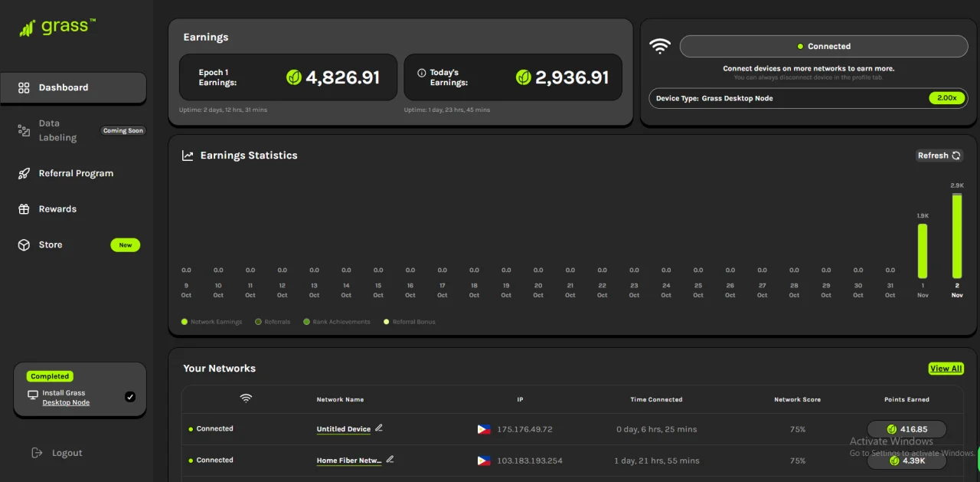
Task: Click the Today's Earnings leaf icon
Action: click(524, 77)
